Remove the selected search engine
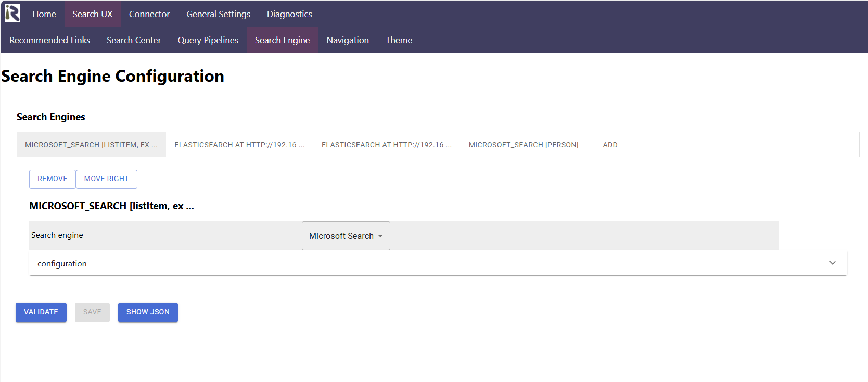The height and width of the screenshot is (382, 868). [x=53, y=179]
